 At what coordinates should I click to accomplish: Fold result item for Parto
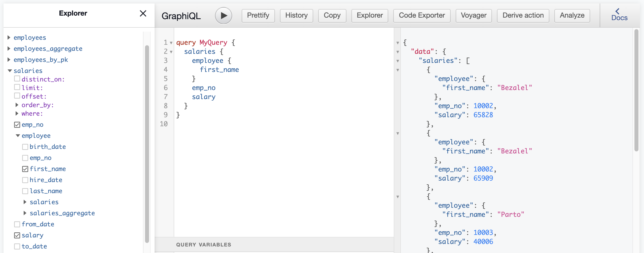point(398,197)
